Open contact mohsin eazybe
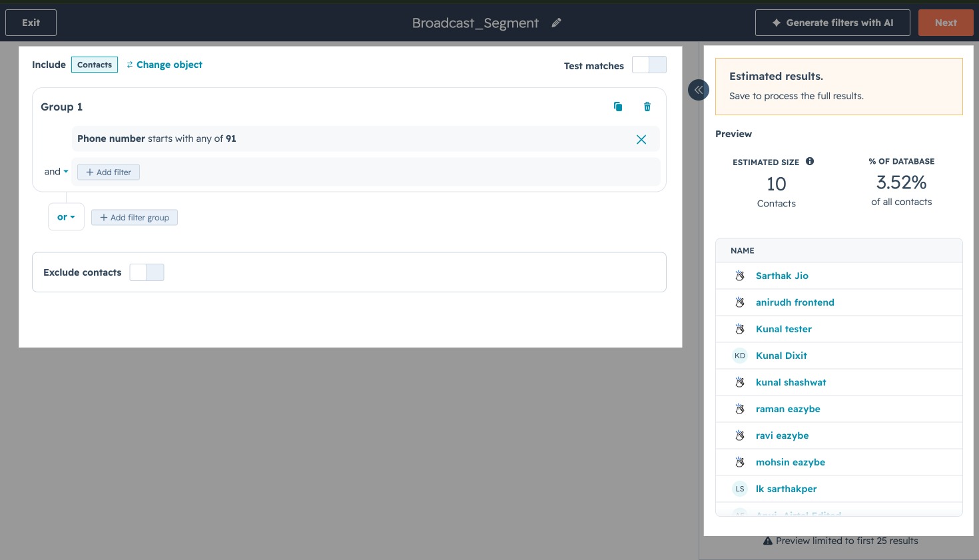Viewport: 979px width, 560px height. [791, 462]
